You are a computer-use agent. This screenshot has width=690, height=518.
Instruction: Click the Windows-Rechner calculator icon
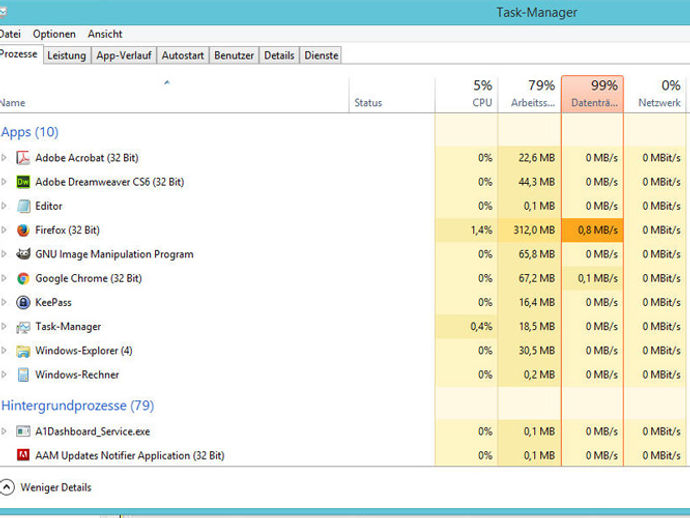point(23,375)
